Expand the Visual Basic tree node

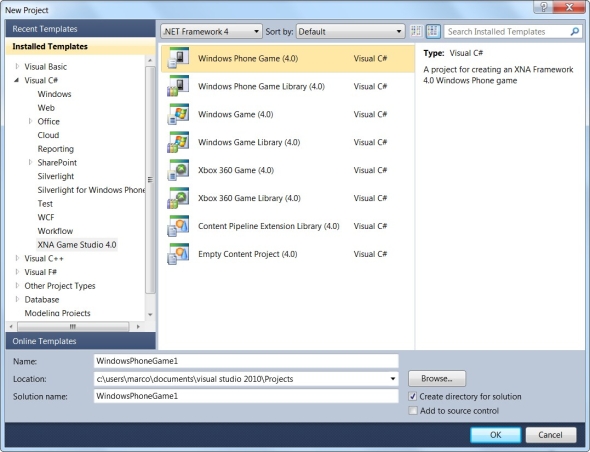[17, 67]
